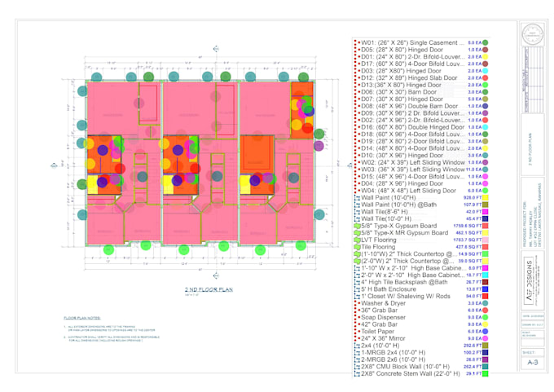Click the navy swatch for Wall Tile(10'-0" H)
The height and width of the screenshot is (392, 554).
486,219
